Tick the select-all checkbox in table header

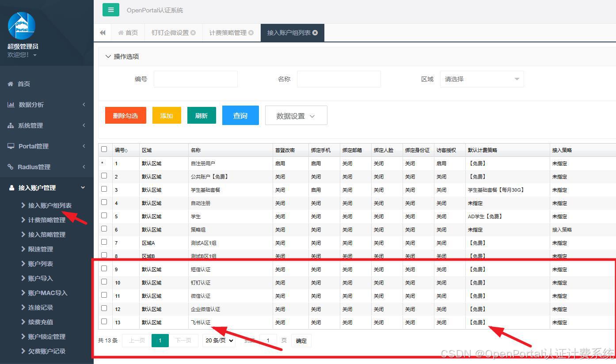coord(104,149)
